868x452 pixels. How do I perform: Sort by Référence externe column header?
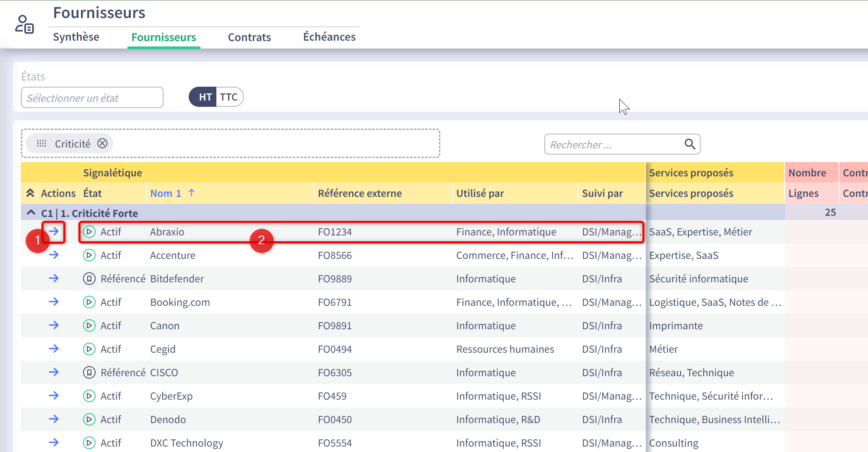[360, 194]
